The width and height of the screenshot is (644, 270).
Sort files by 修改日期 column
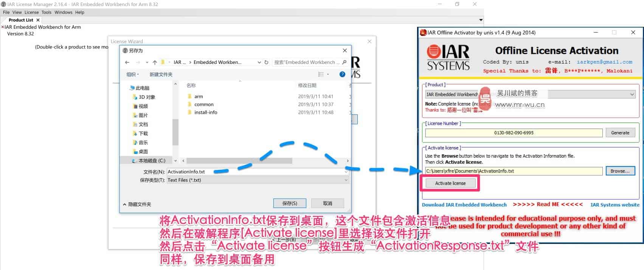point(307,85)
